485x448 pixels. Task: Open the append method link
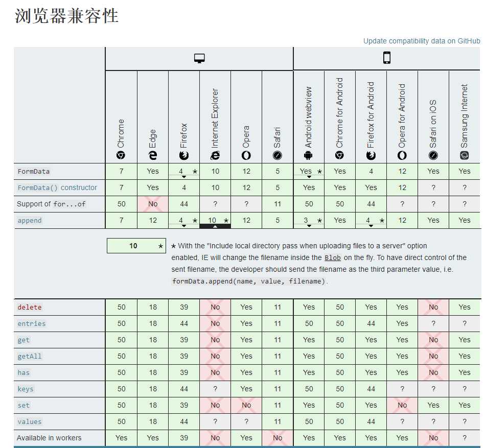[x=29, y=221]
